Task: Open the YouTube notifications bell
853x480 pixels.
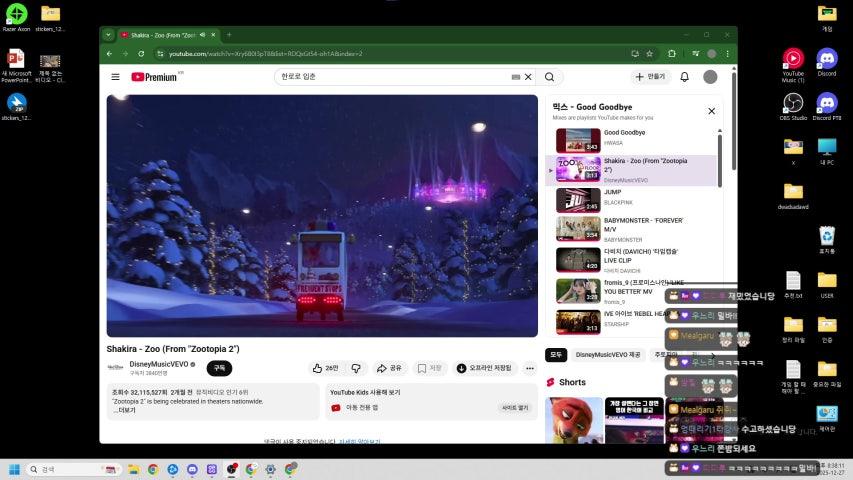Action: [x=684, y=77]
